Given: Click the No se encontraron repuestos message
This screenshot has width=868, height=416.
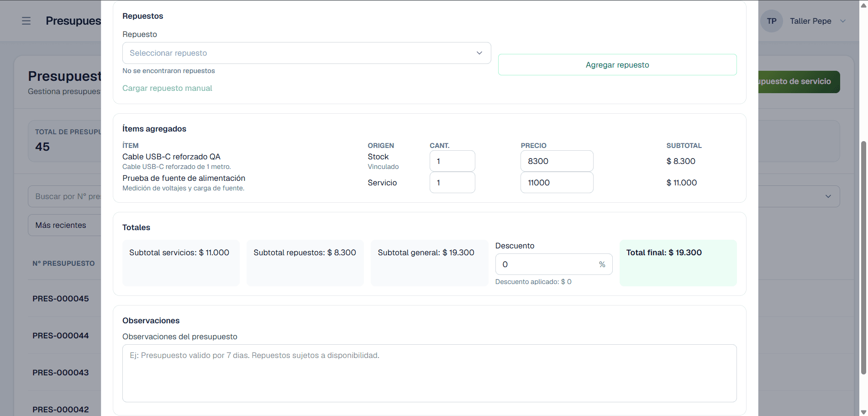Looking at the screenshot, I should point(168,71).
